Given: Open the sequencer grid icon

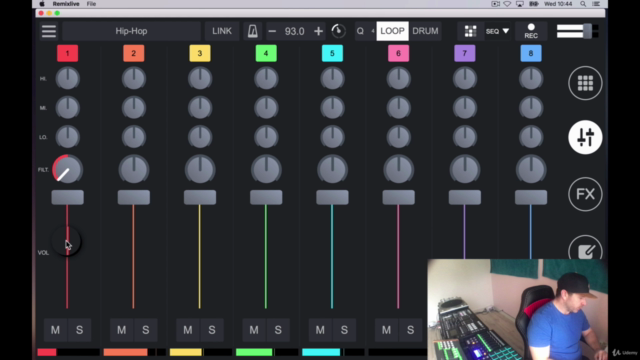Looking at the screenshot, I should click(470, 31).
